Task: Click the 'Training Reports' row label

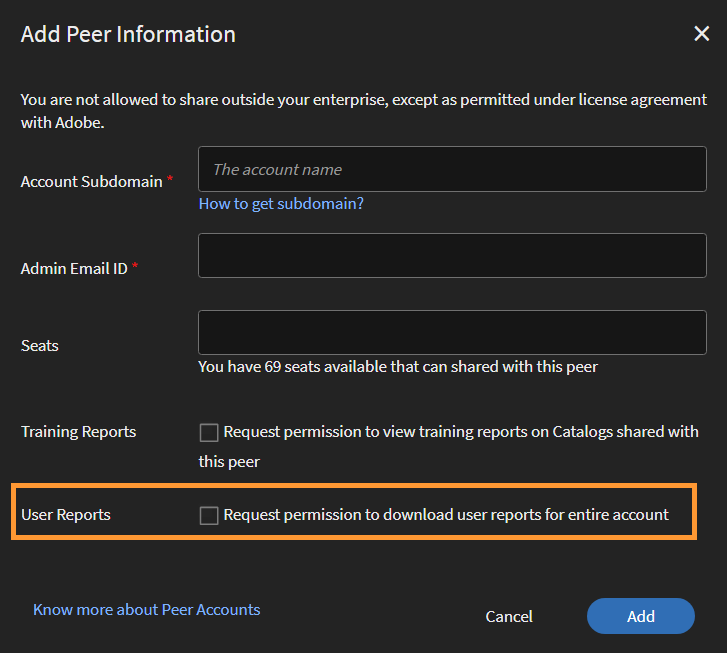Action: (x=78, y=432)
